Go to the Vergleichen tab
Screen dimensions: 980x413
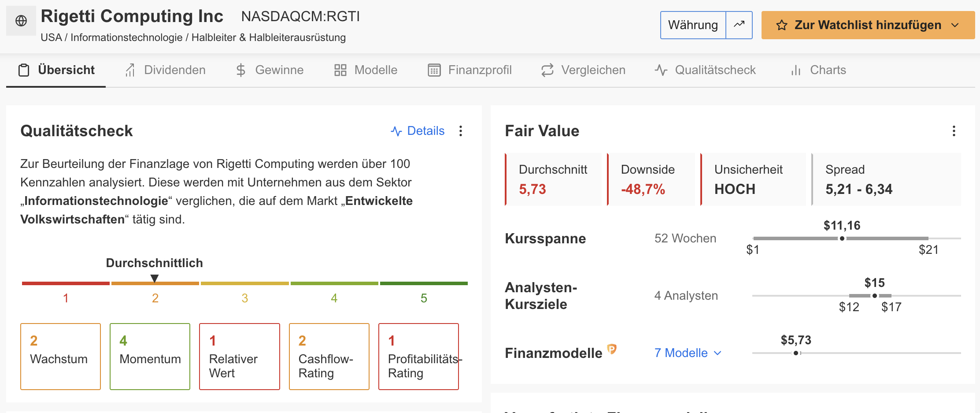pos(583,70)
